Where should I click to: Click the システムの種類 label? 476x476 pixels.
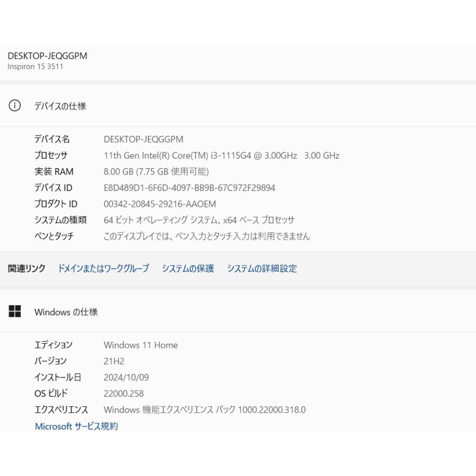click(60, 220)
